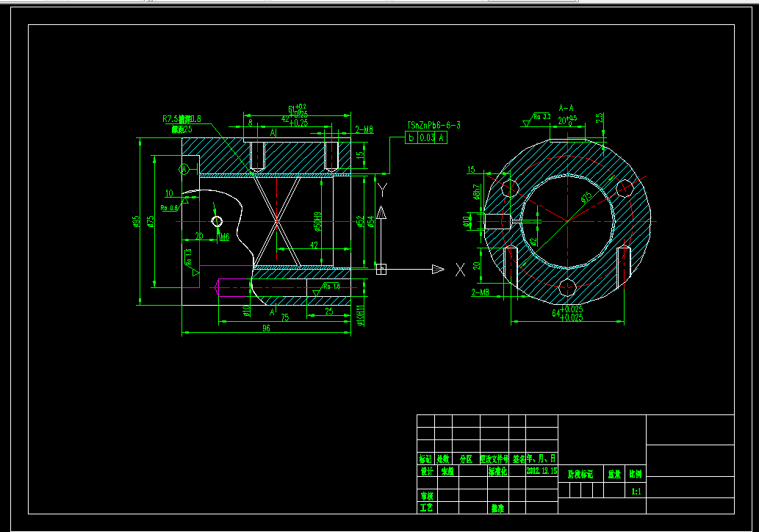Select the 42 +0.25 dimension text

(295, 119)
